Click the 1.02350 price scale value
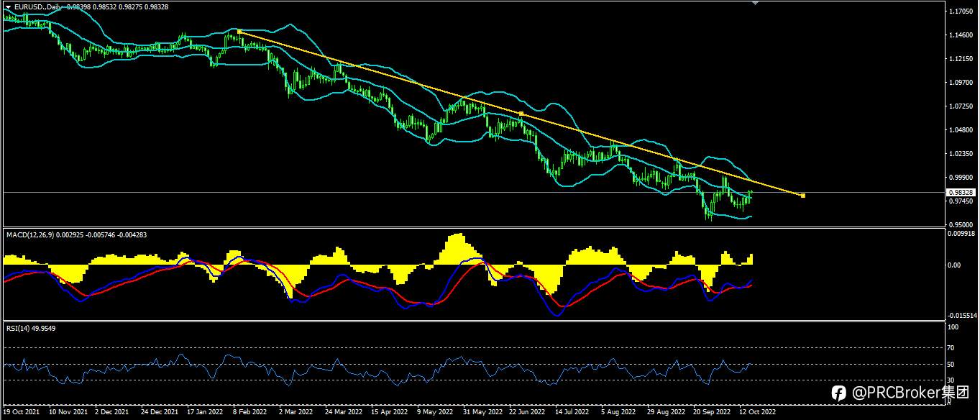This screenshot has width=980, height=420. [961, 154]
